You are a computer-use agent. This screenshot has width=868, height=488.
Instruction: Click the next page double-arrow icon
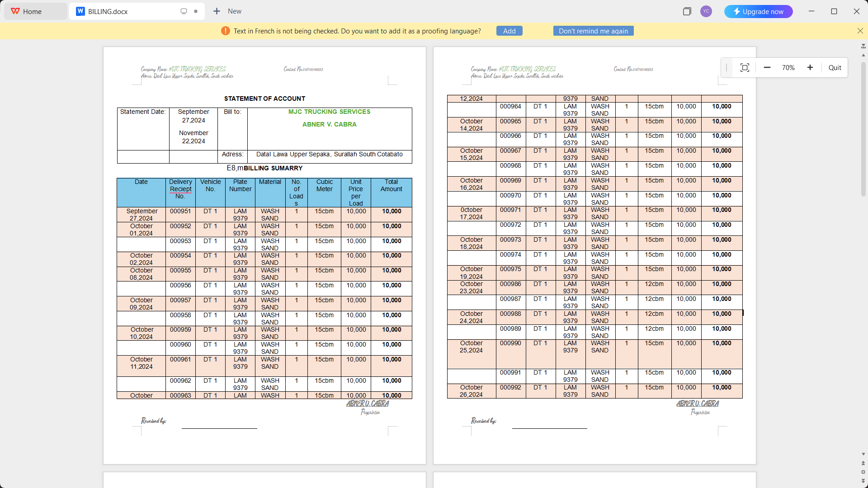(863, 481)
